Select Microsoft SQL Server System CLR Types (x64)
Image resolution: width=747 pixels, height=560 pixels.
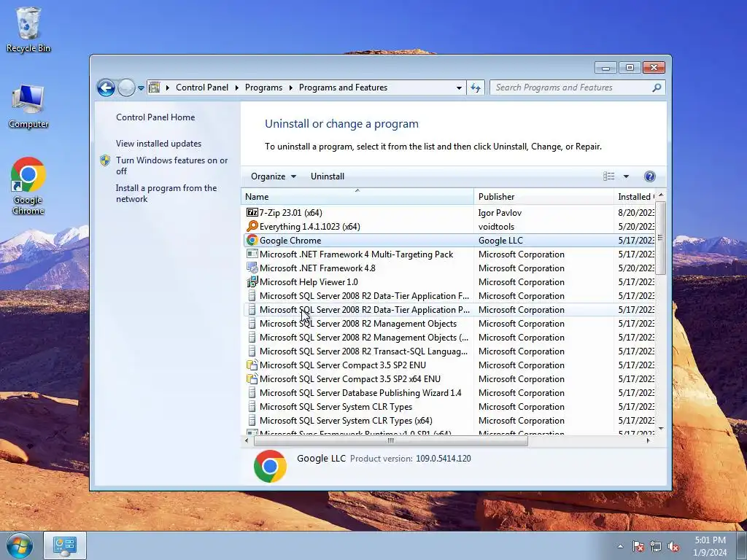click(449, 421)
